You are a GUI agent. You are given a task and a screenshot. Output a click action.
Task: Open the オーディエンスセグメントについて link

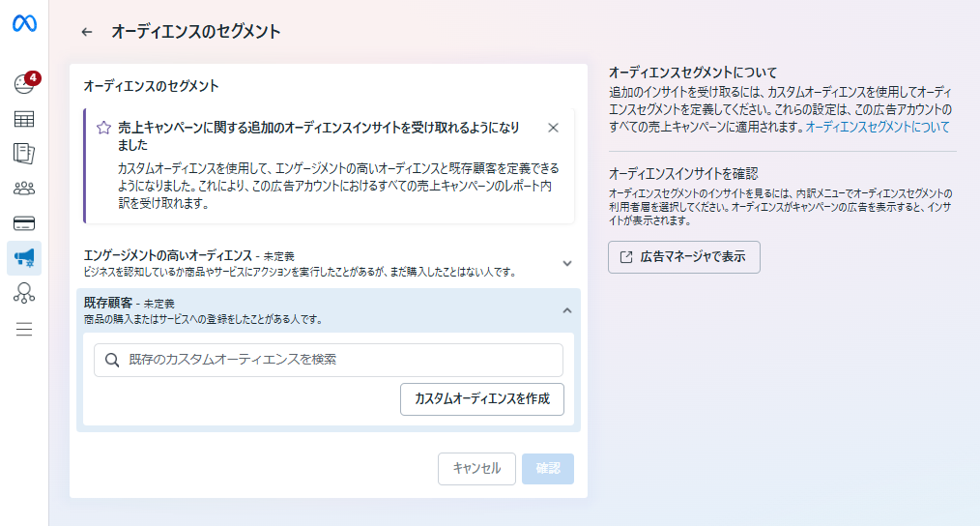coord(878,127)
